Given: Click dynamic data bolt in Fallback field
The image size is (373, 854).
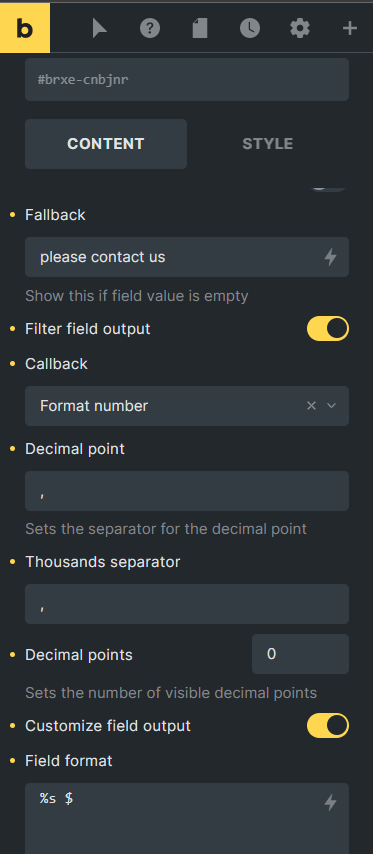Looking at the screenshot, I should [331, 257].
